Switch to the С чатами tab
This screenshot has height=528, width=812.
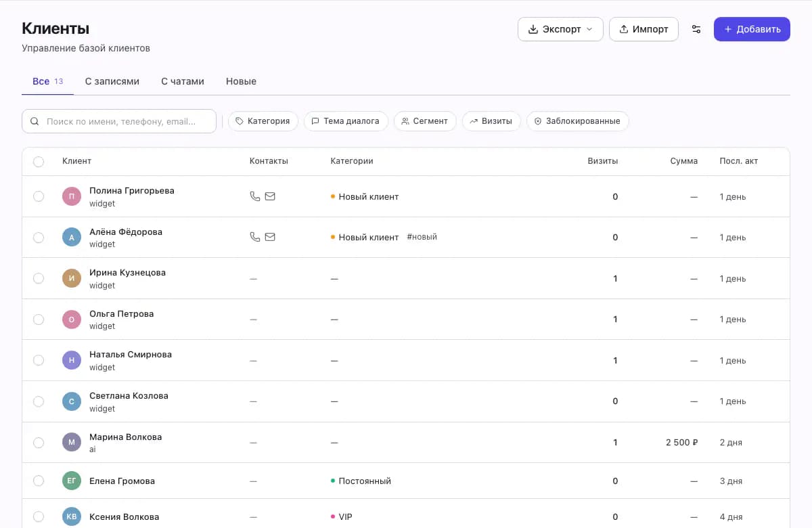183,81
